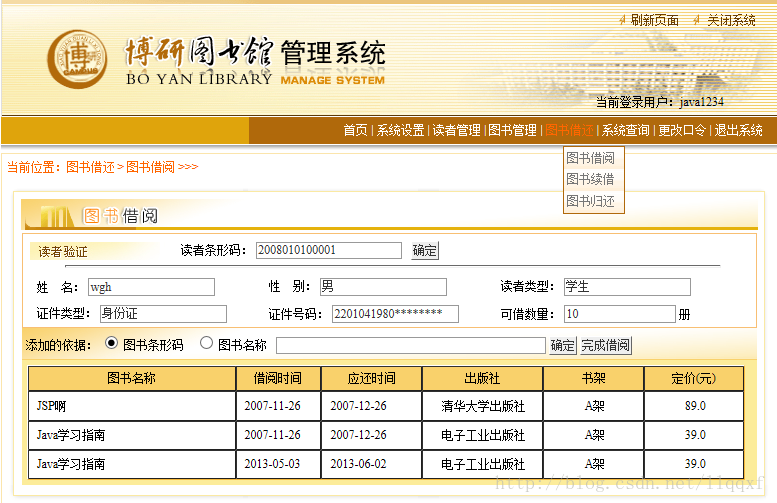Click the 应还时间 column header
Image resolution: width=777 pixels, height=503 pixels.
(x=371, y=379)
